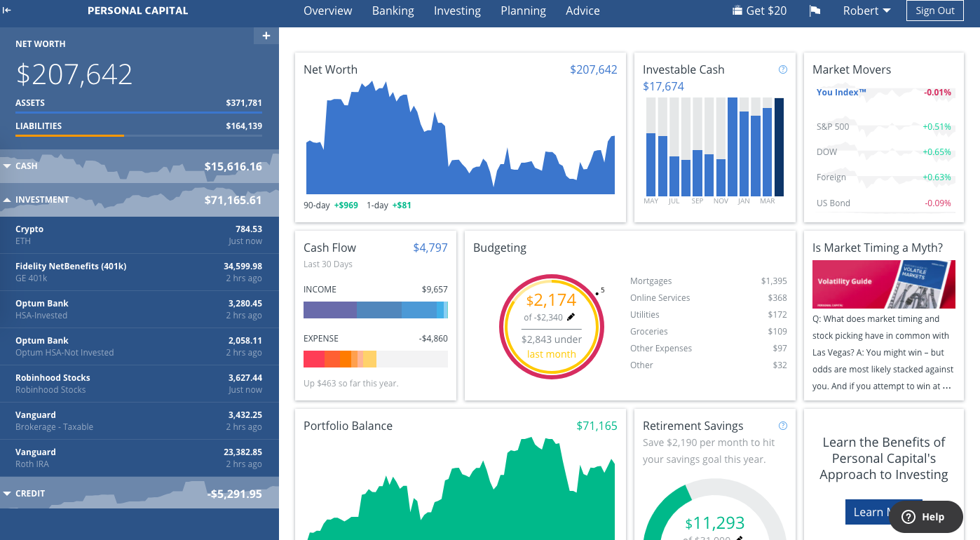The height and width of the screenshot is (540, 980).
Task: Collapse the Cash accounts section
Action: point(139,166)
